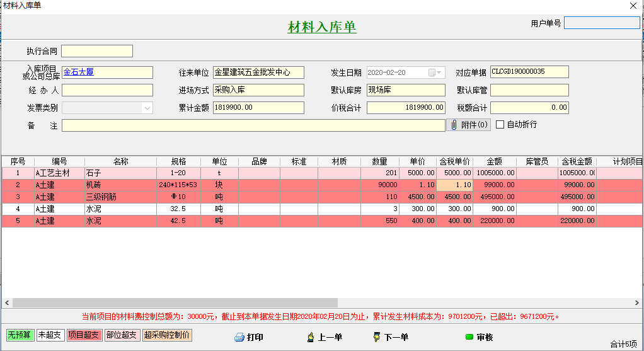This screenshot has width=644, height=351.
Task: Select the 机砖 name cell
Action: [x=121, y=185]
